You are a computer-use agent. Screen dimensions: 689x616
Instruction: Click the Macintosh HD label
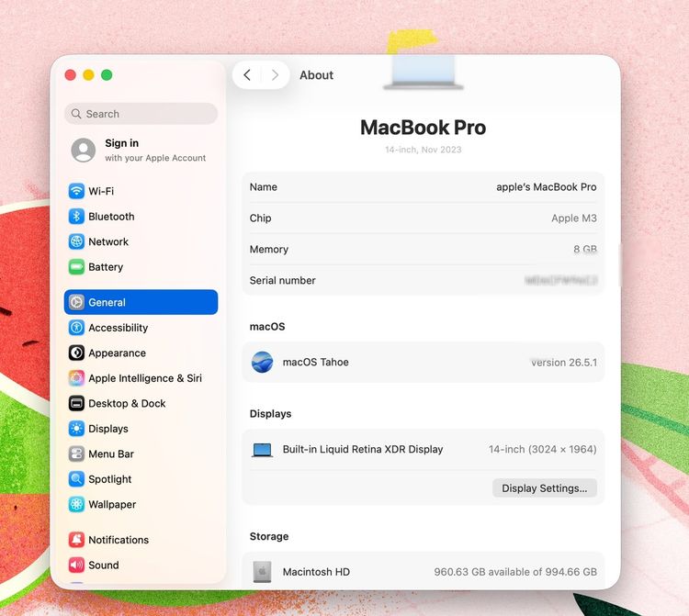click(316, 572)
